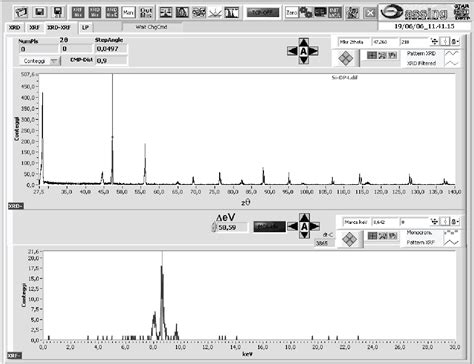Click the Out Bis toolbar icon

coord(146,13)
